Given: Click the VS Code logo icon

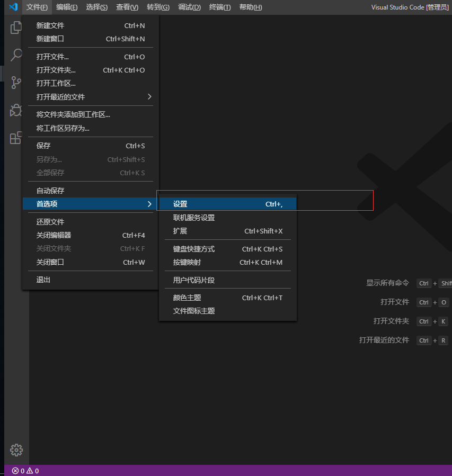Looking at the screenshot, I should point(13,7).
